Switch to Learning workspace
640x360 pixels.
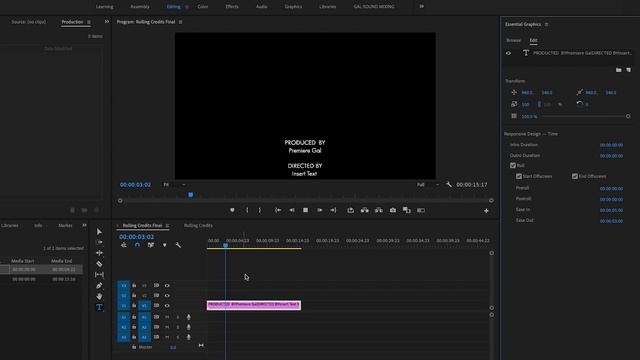tap(104, 7)
